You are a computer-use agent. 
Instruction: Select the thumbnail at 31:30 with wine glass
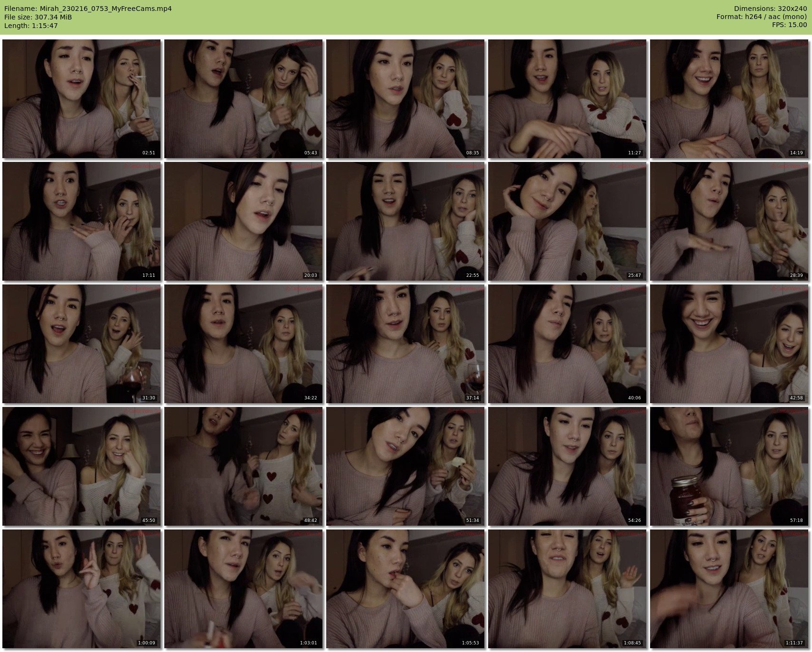(81, 344)
